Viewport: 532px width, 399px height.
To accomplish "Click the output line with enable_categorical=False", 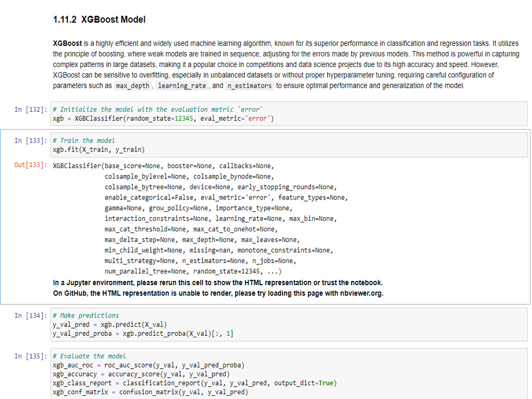I will 226,197.
